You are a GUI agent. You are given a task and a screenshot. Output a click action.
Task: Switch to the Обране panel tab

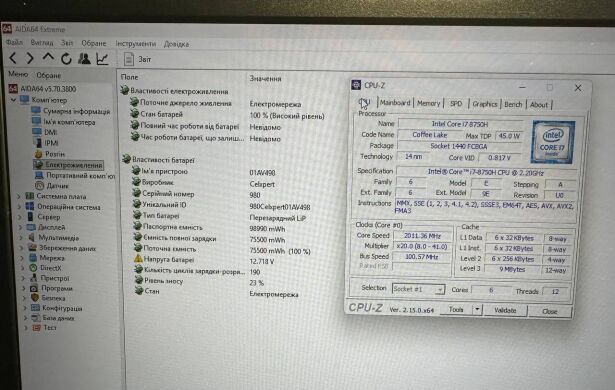point(49,75)
